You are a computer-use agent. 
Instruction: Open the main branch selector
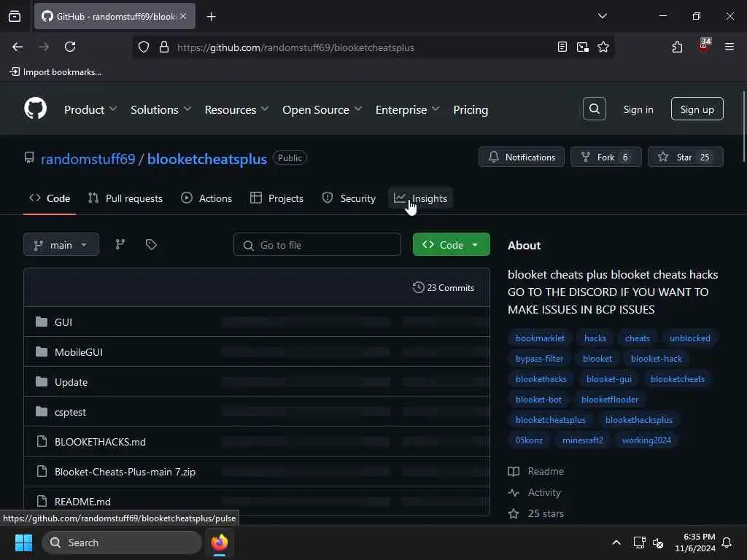click(61, 244)
